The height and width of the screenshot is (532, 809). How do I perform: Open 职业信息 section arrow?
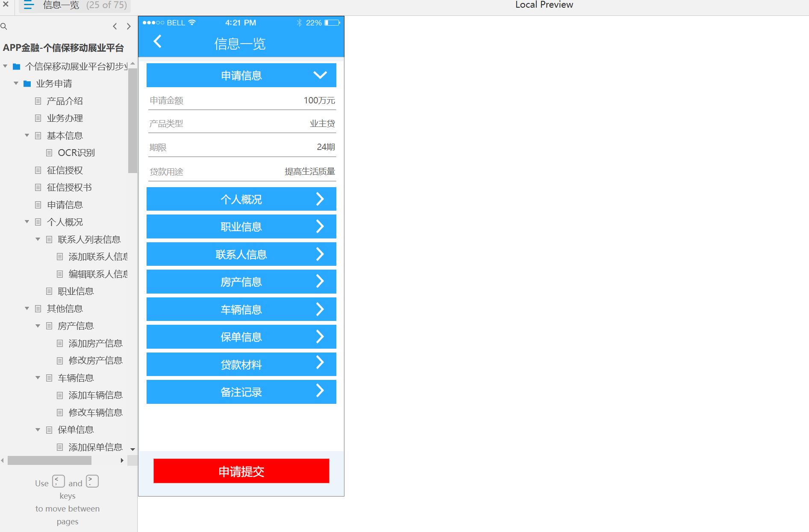click(320, 226)
